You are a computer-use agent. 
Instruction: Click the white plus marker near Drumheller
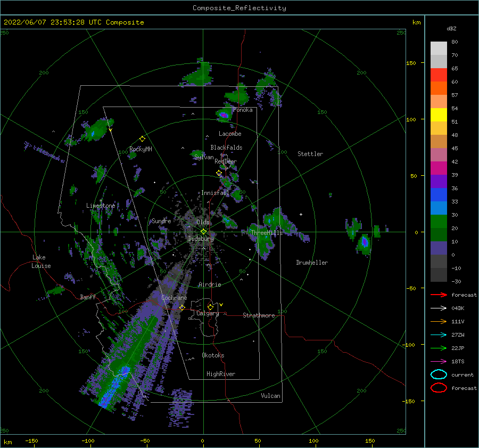coord(301,214)
